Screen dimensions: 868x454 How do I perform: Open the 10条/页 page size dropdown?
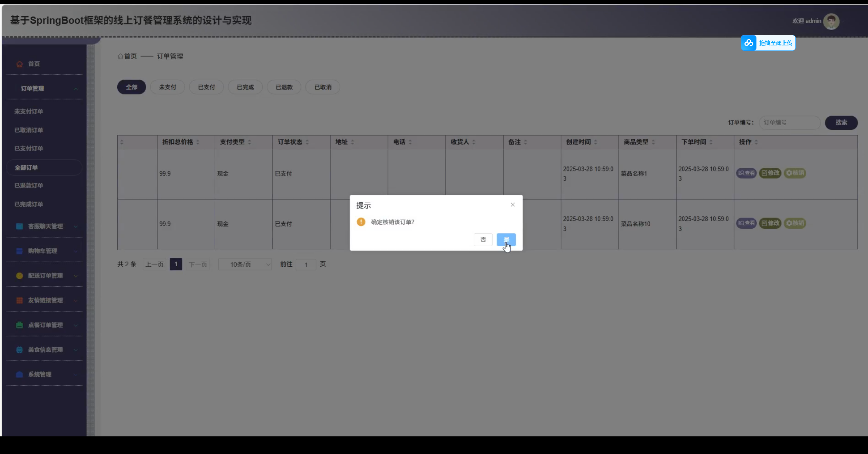click(x=245, y=264)
